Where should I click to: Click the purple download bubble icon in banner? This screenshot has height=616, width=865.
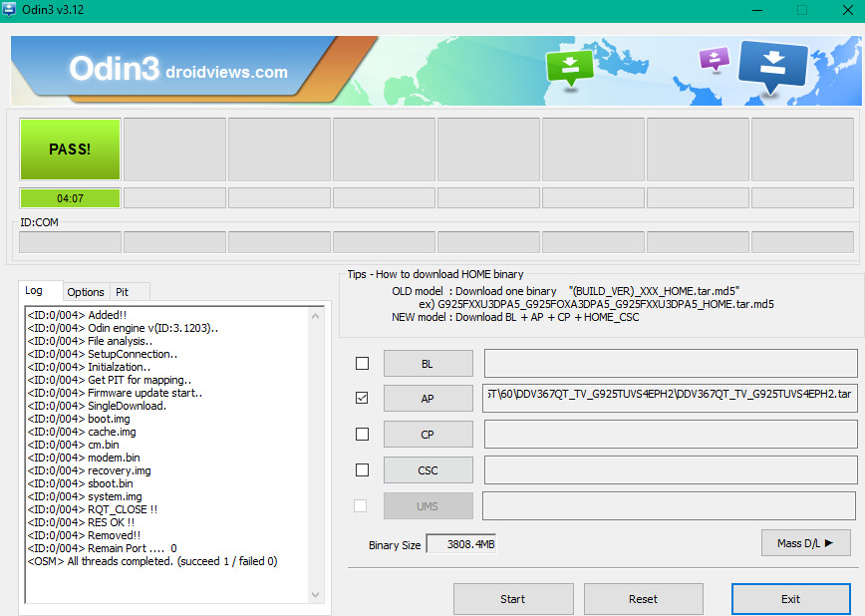pos(715,59)
